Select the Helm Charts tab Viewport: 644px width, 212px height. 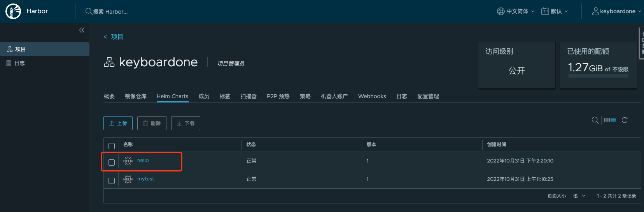[172, 96]
